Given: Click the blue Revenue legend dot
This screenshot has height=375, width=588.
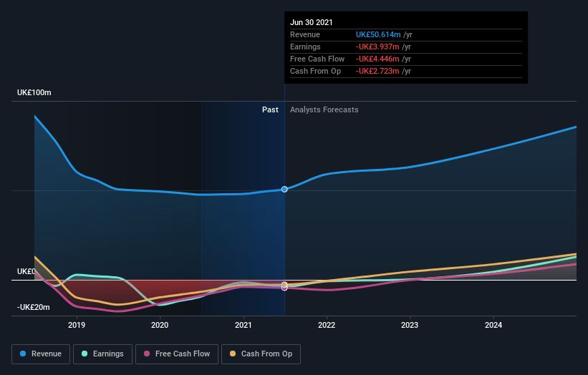Looking at the screenshot, I should [x=23, y=354].
